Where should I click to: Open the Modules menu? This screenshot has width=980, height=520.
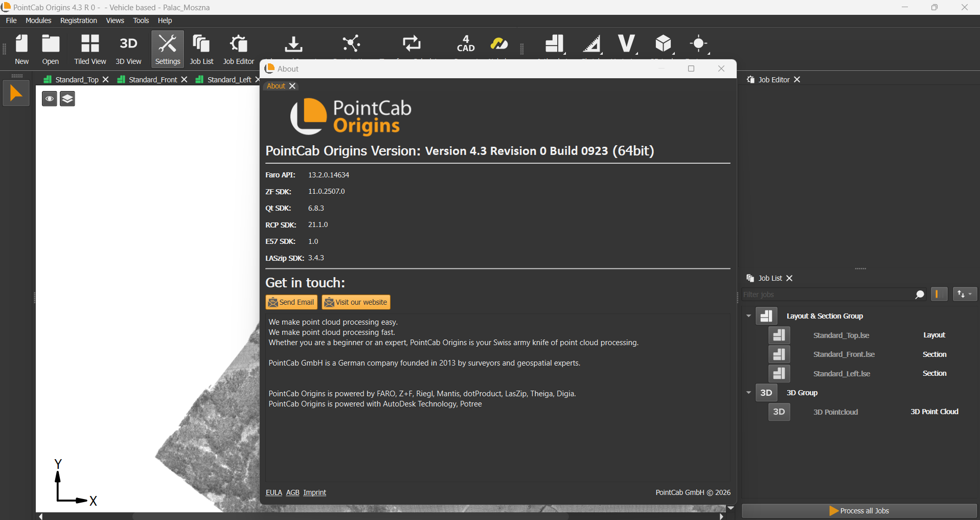(38, 20)
